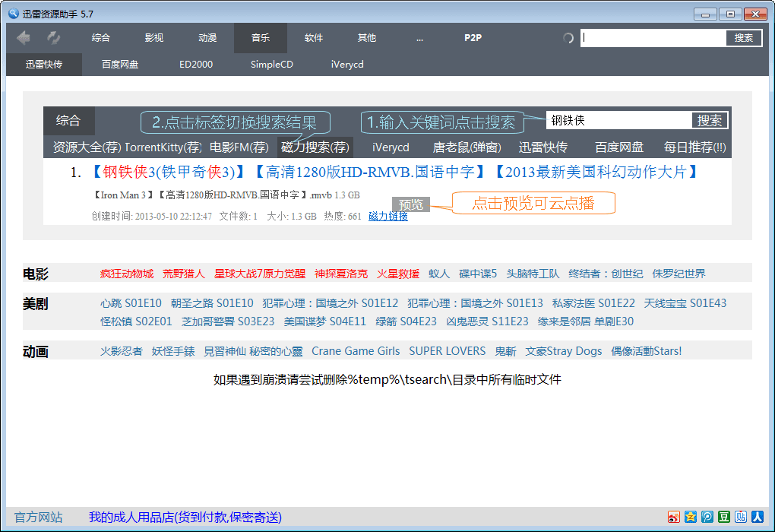This screenshot has height=532, width=775.
Task: Open anime link 妖怪手錶
Action: [x=173, y=351]
